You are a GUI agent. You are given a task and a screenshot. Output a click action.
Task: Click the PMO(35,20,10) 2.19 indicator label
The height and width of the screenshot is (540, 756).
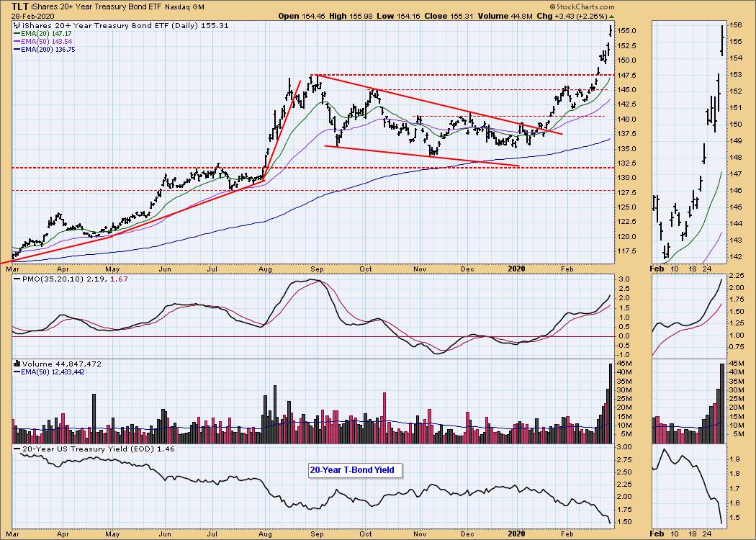[63, 279]
